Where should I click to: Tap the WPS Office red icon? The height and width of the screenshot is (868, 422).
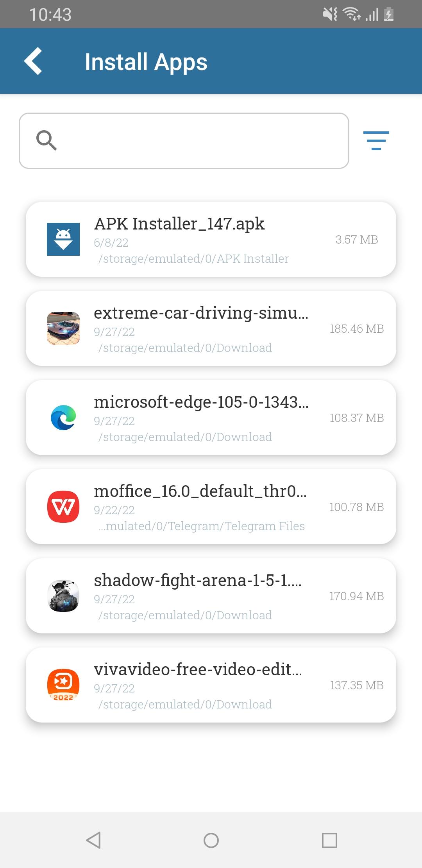(x=63, y=507)
